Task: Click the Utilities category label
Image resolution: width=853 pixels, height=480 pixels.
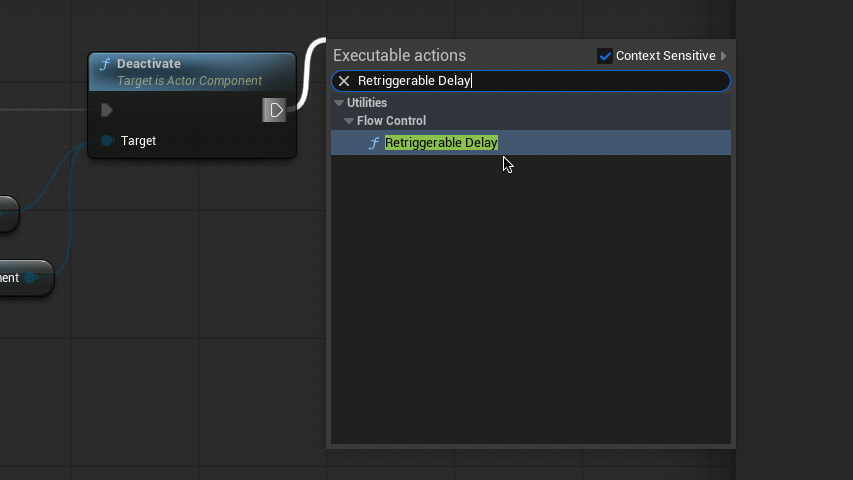Action: 367,103
